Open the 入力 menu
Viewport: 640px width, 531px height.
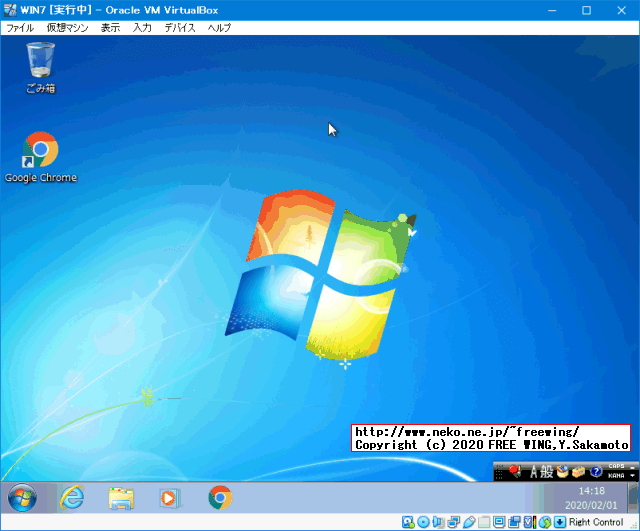[142, 28]
